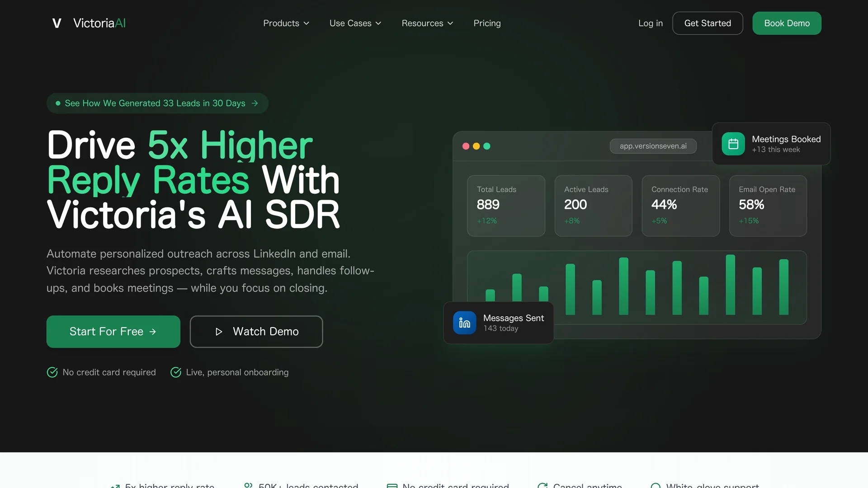Click the '+5%' Connection Rate change
This screenshot has width=868, height=488.
coord(659,221)
